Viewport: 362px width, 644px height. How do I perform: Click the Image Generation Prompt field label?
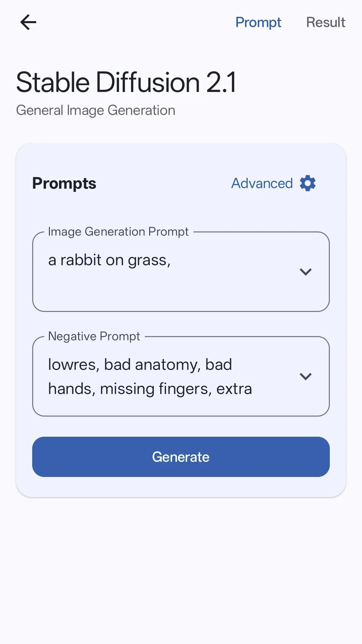coord(118,232)
